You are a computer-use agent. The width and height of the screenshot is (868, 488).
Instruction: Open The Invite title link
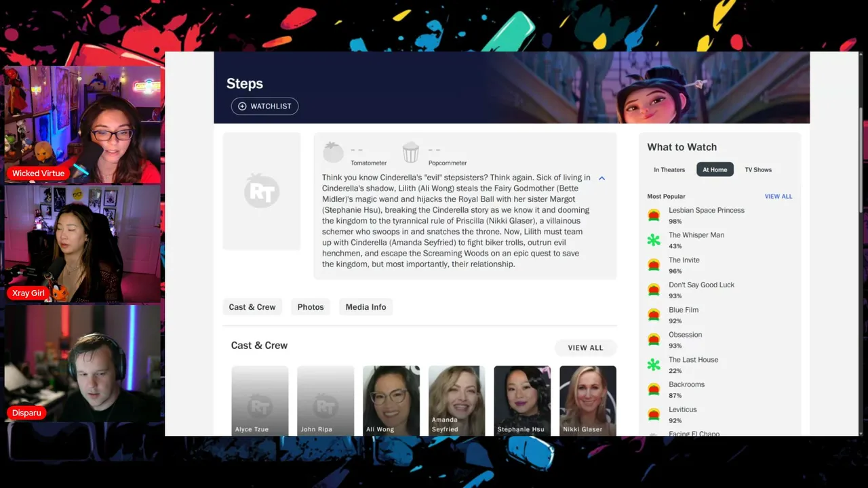[684, 260]
